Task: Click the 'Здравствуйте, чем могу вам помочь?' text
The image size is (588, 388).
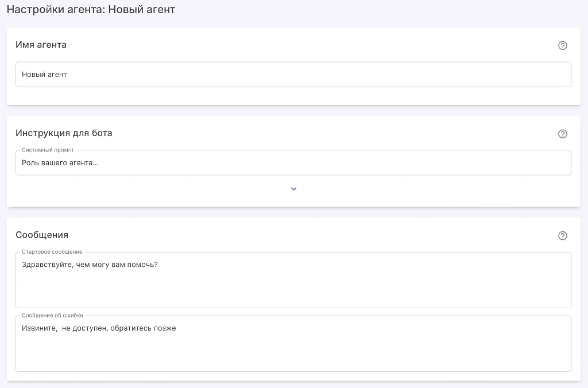Action: click(x=90, y=265)
